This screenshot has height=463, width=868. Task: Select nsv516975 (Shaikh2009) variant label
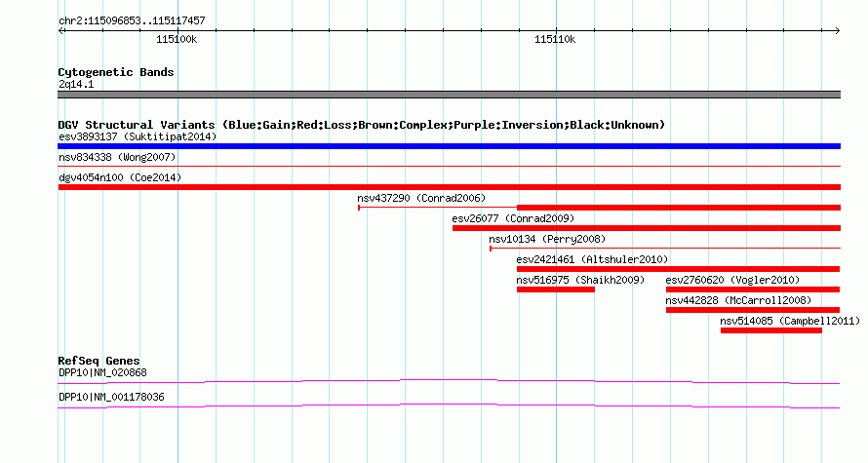(x=580, y=280)
